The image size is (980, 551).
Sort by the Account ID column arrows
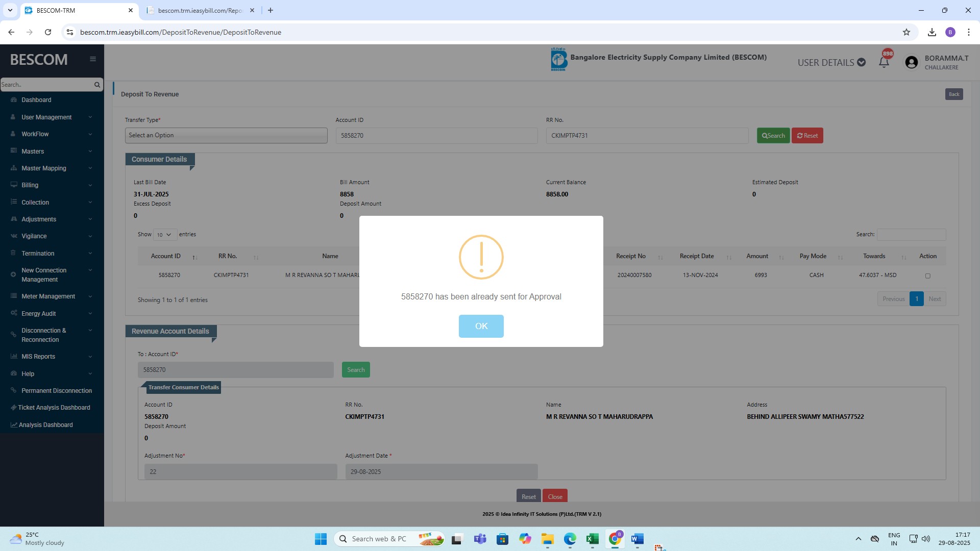194,257
